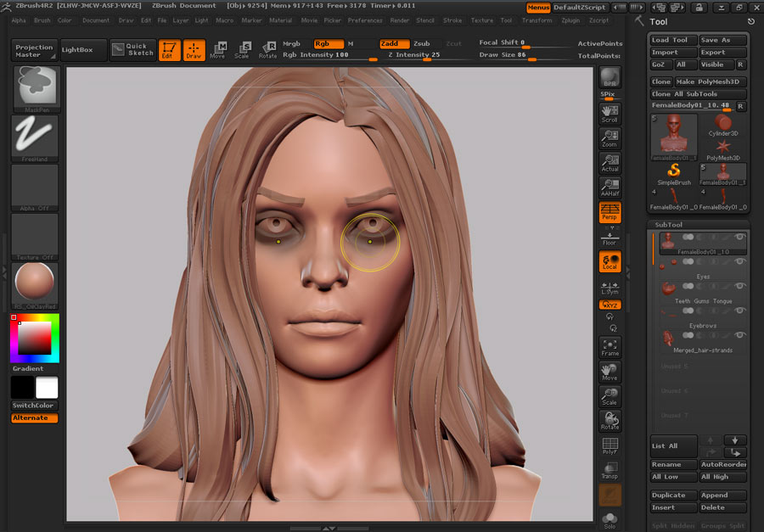Select the PolyMesh3D star tool
Screen dimensions: 764x532
tap(723, 150)
